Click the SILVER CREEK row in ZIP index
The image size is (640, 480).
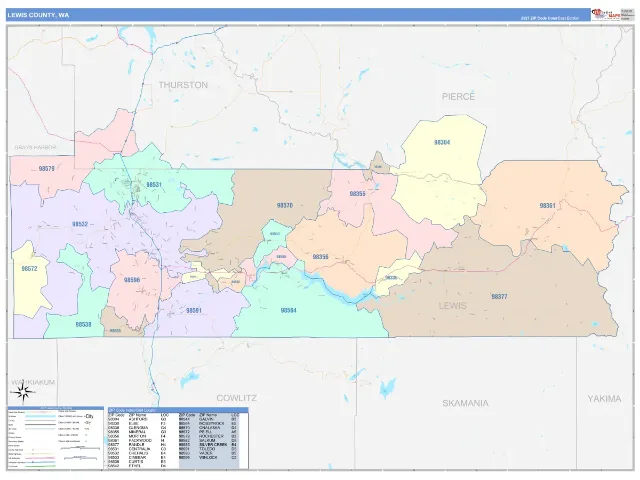tap(209, 444)
